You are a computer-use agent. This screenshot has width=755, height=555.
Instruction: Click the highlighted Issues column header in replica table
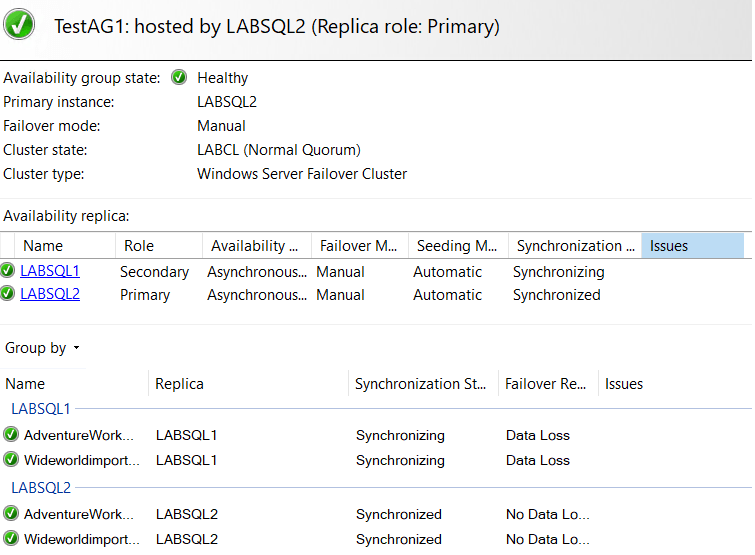692,245
